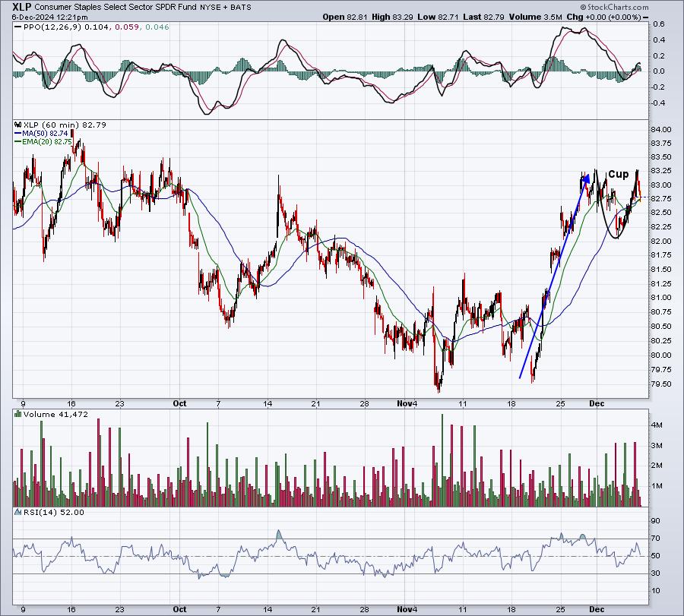Click 25 on the bottom RSI date axis
Viewport: 684px width, 616px height.
click(x=561, y=609)
